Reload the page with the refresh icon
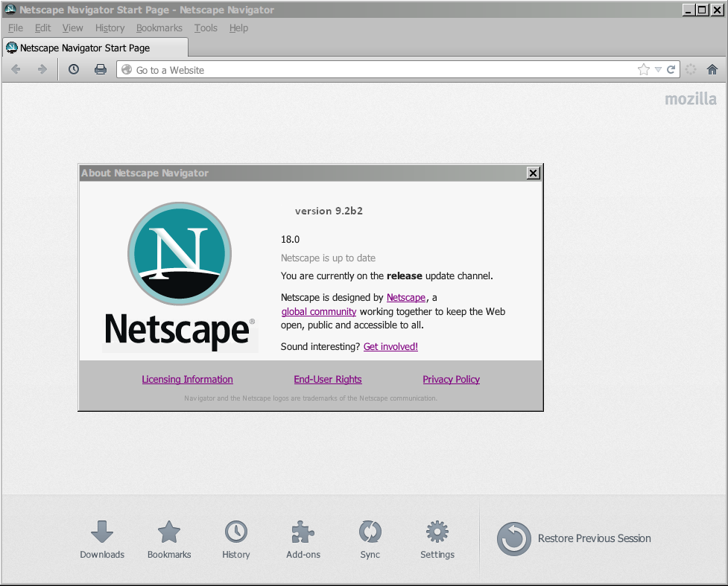Viewport: 728px width, 586px height. [671, 69]
